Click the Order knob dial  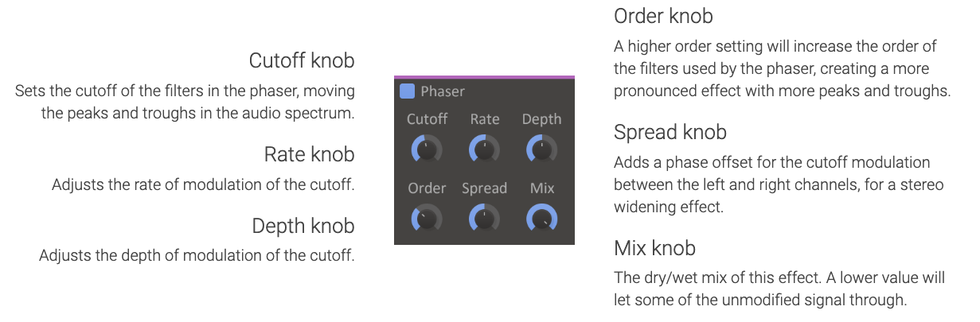click(x=428, y=218)
